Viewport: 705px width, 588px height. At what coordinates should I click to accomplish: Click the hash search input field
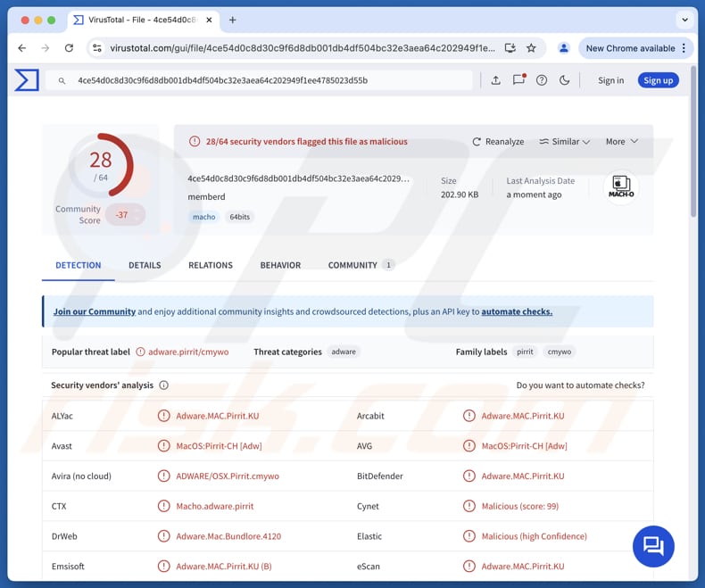pos(268,80)
